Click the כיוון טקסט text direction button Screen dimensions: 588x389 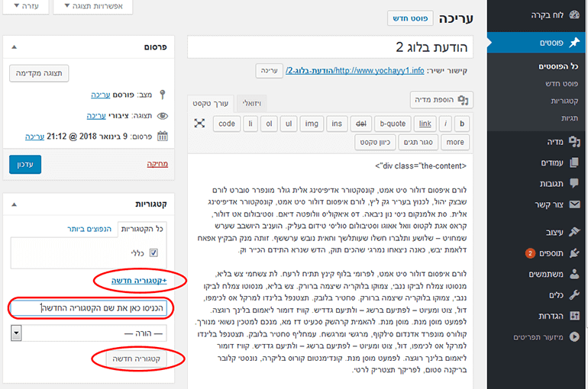[x=375, y=143]
